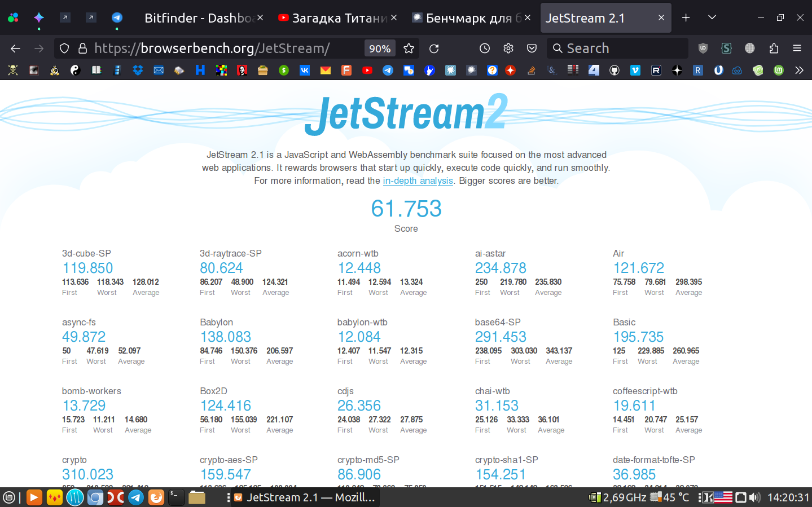Image resolution: width=812 pixels, height=507 pixels.
Task: Click the Air score 121.672
Action: click(x=639, y=268)
